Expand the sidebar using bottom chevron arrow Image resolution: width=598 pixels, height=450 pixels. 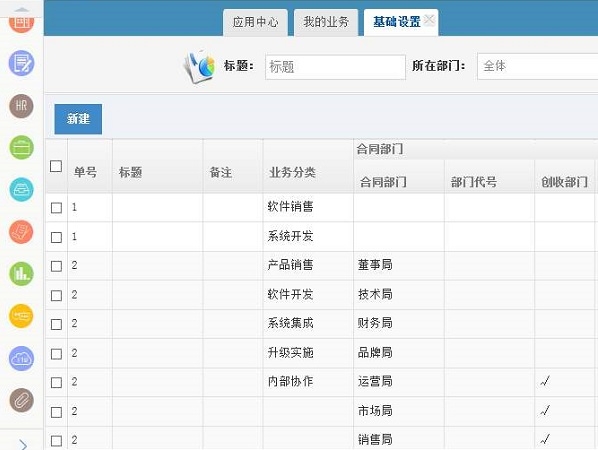[x=23, y=444]
